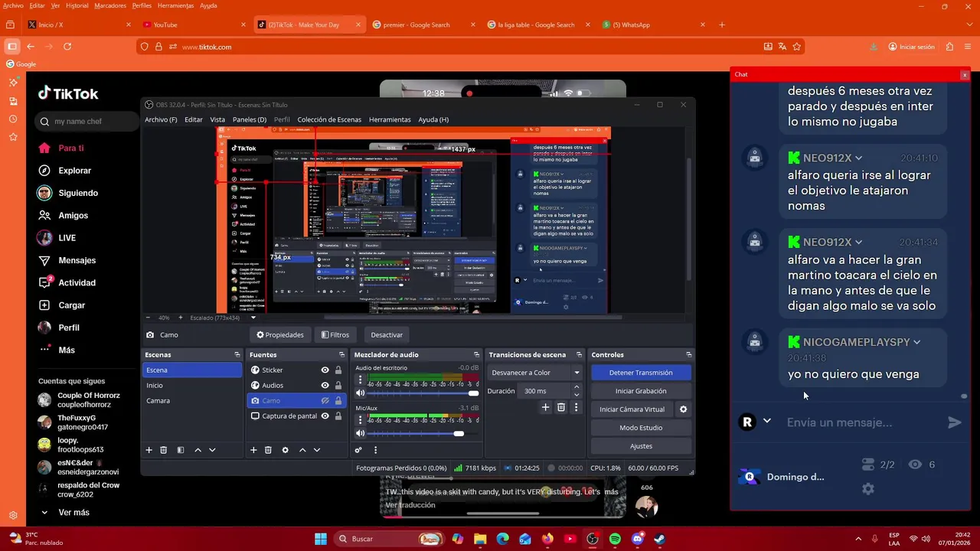Increase transition Duración with up arrow
Viewport: 980px width, 551px height.
point(577,387)
